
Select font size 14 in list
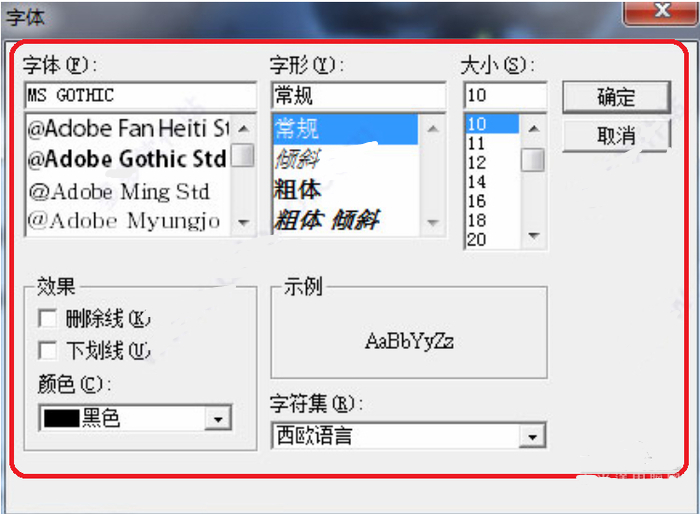477,182
